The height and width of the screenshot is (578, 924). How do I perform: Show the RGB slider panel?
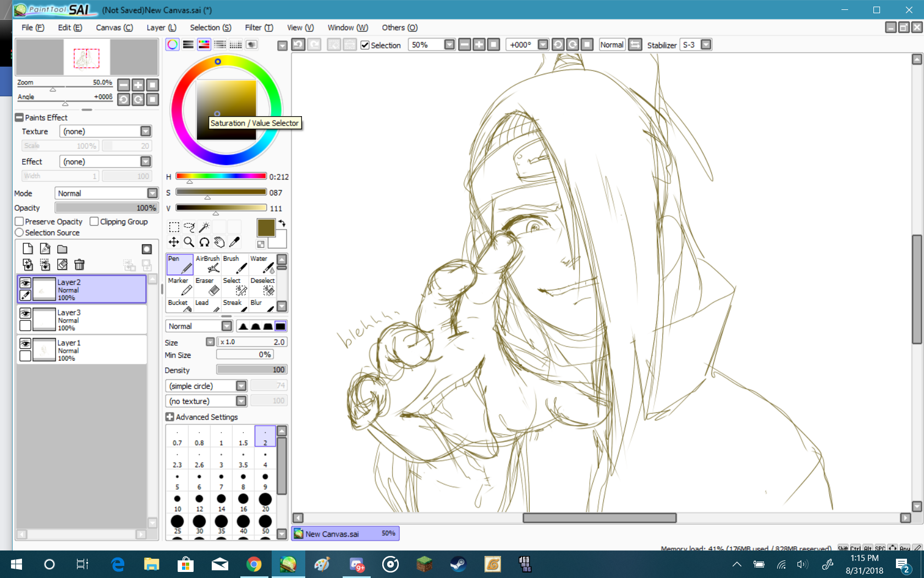click(x=188, y=45)
